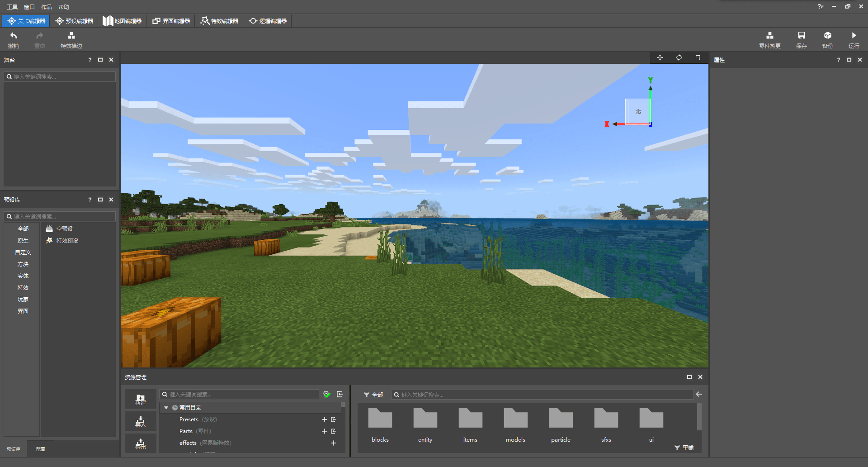Click the locate icon on Parts row

[x=334, y=431]
